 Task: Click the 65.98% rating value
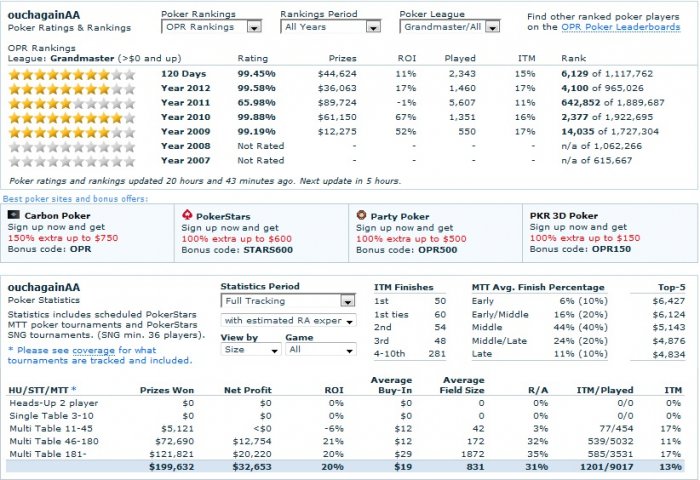[x=256, y=103]
